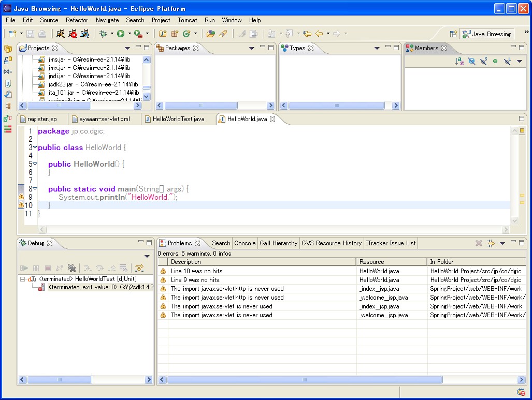Open the Problems view dropdown menu
The image size is (532, 400).
click(502, 243)
